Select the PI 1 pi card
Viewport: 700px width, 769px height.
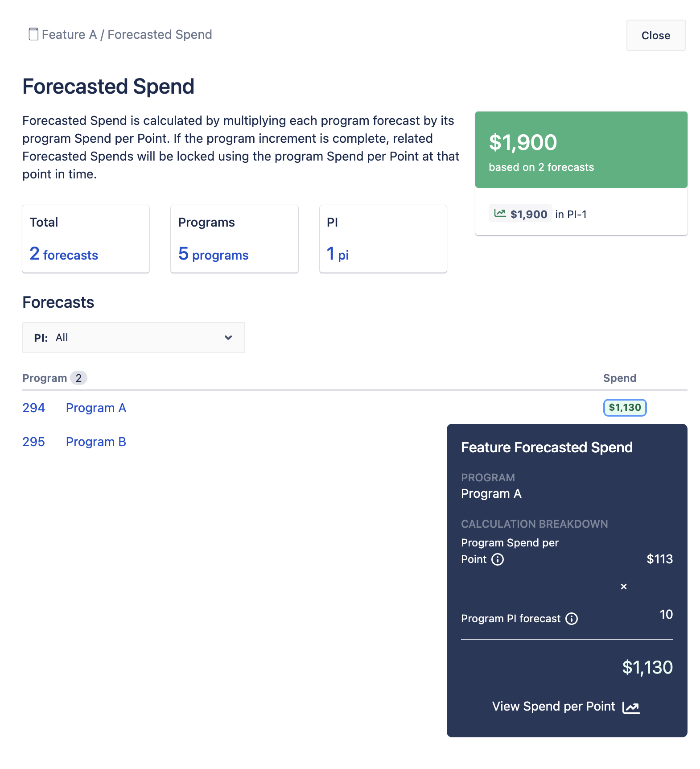click(383, 239)
